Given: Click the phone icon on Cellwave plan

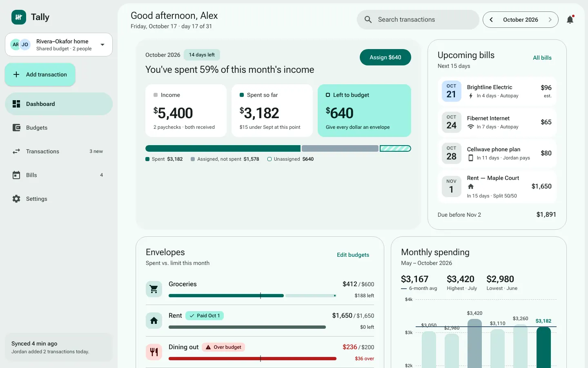Looking at the screenshot, I should click(471, 158).
